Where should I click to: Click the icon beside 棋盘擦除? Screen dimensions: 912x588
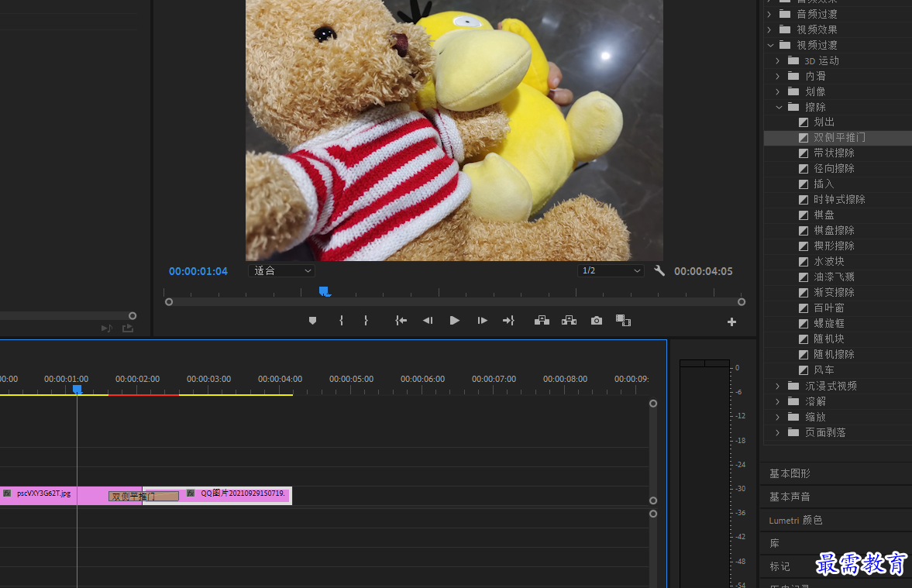(x=804, y=231)
